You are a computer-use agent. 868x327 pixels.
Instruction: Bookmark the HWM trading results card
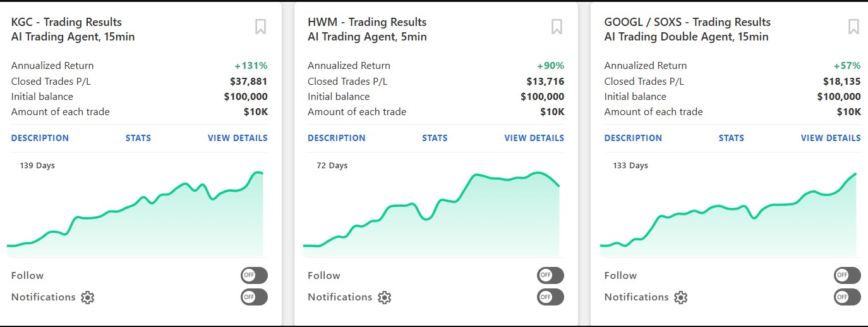tap(557, 27)
